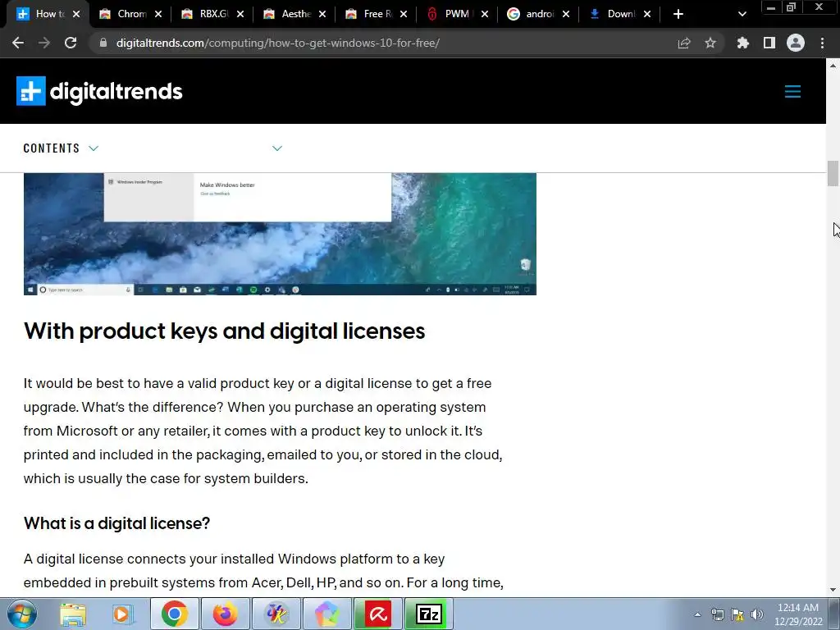Expand the CONTENTS dropdown chevron
This screenshot has height=630, width=840.
pyautogui.click(x=94, y=148)
